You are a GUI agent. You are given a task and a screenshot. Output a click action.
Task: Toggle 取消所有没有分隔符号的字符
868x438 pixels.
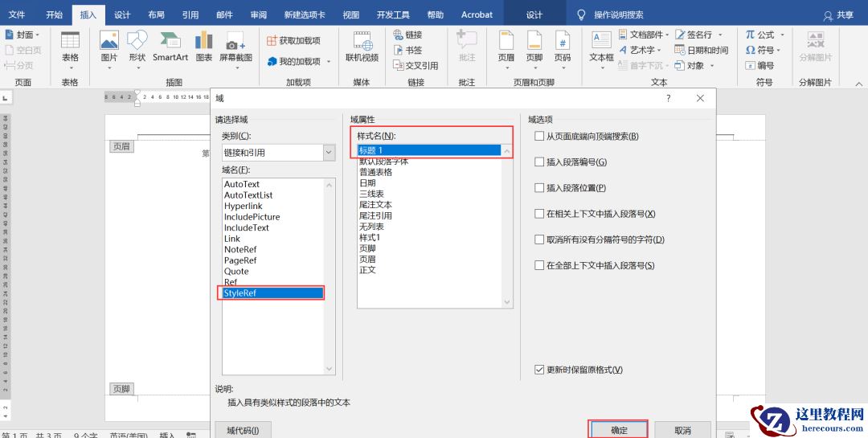point(539,239)
